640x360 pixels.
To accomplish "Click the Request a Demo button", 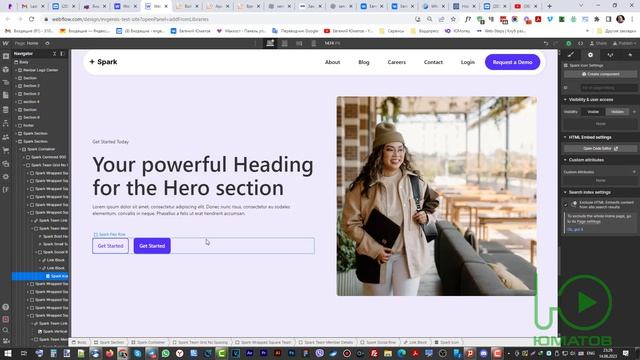I will 512,62.
